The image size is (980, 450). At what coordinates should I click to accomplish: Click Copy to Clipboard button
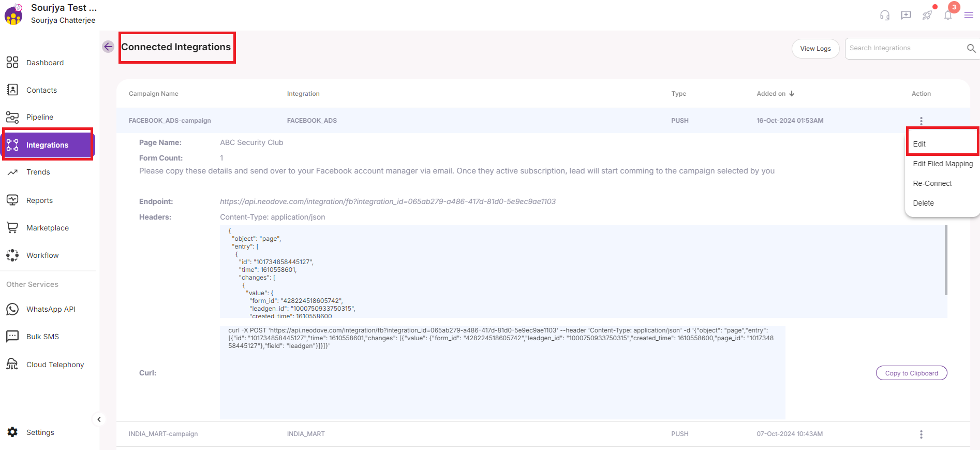click(911, 373)
